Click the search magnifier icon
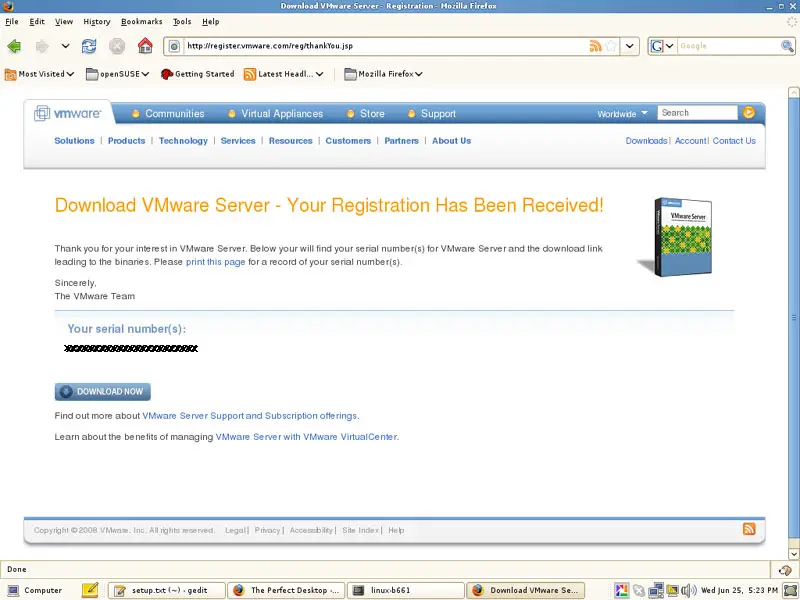 tap(787, 46)
